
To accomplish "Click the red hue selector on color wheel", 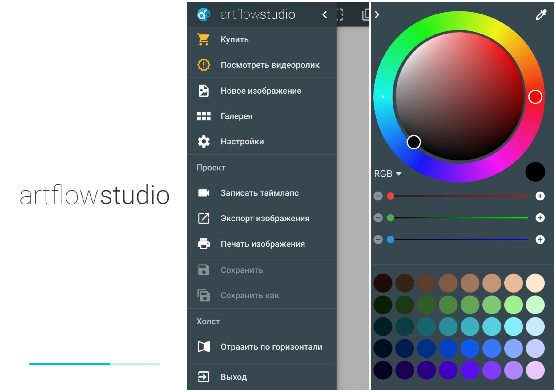I will 535,97.
